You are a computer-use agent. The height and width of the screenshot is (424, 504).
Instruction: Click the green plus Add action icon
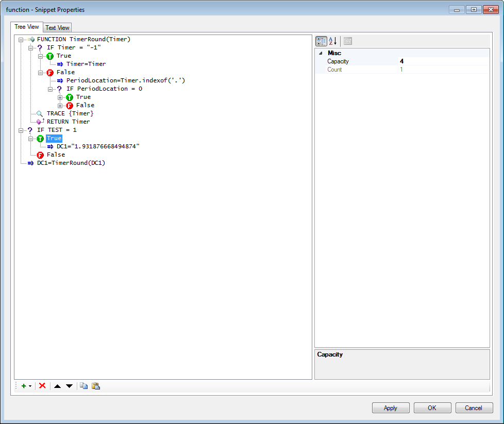tap(24, 386)
